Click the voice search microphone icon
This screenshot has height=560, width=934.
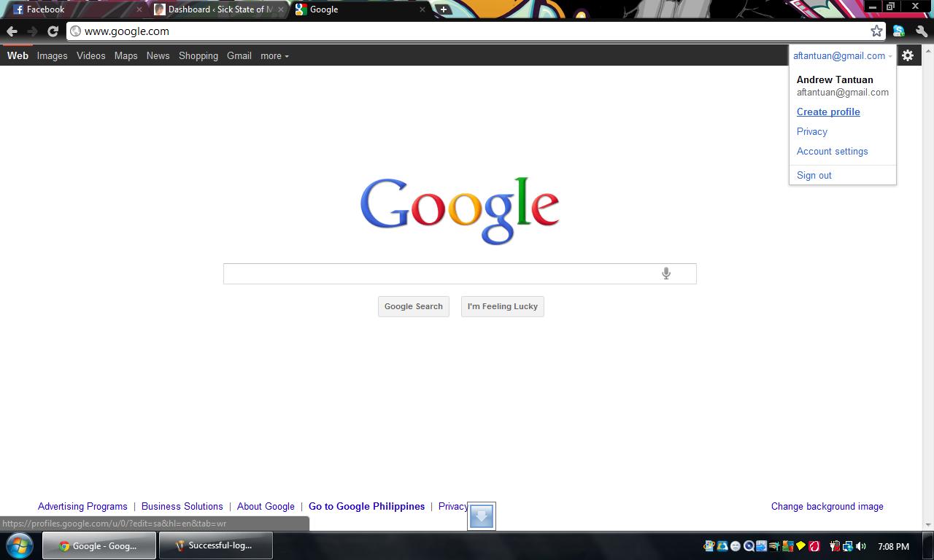tap(665, 273)
